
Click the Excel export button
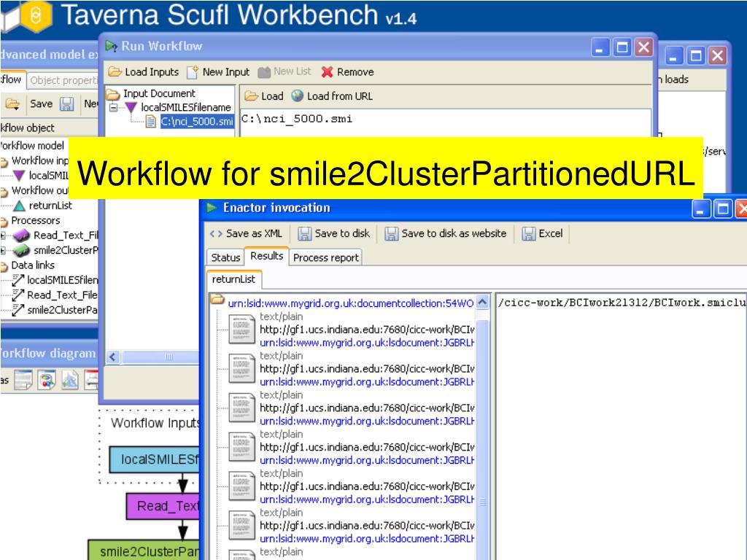click(543, 233)
